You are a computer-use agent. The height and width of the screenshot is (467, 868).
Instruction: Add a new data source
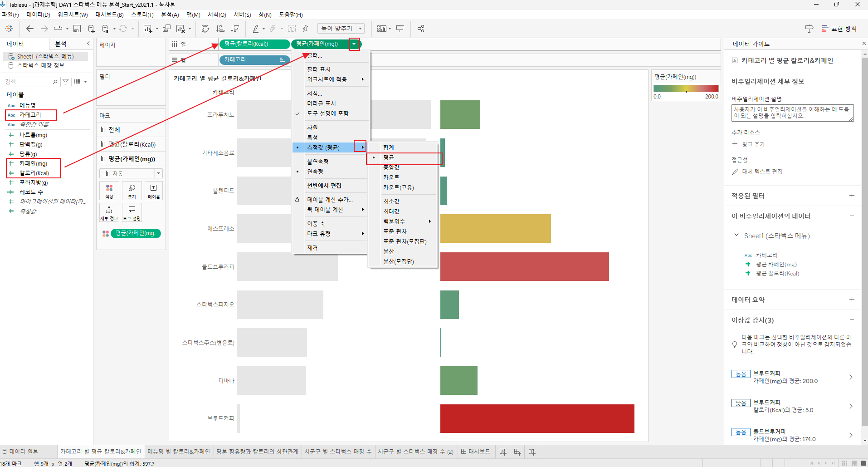click(91, 29)
